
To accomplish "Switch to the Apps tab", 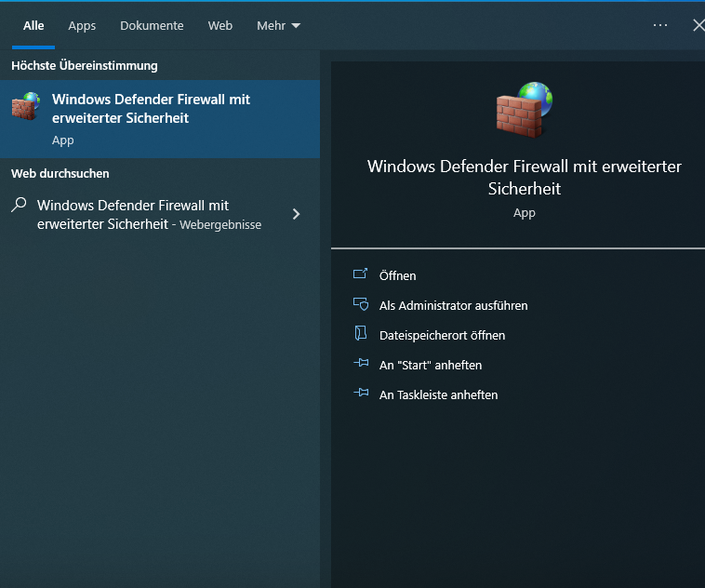I will (x=82, y=26).
